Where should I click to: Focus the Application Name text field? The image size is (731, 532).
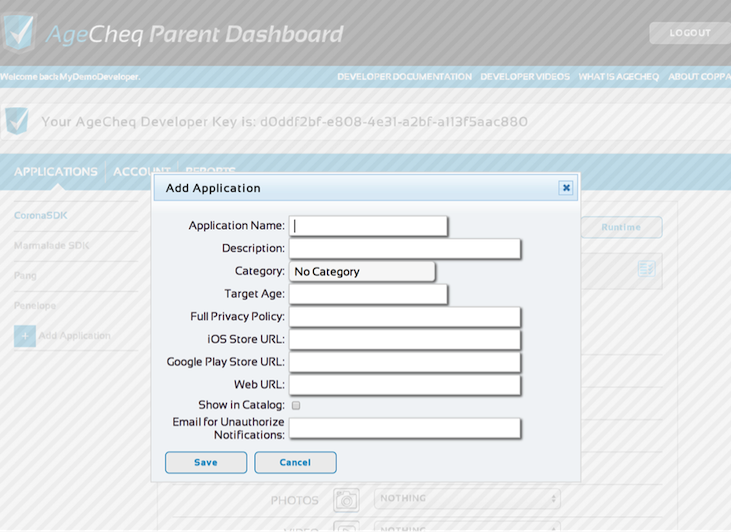[x=368, y=226]
